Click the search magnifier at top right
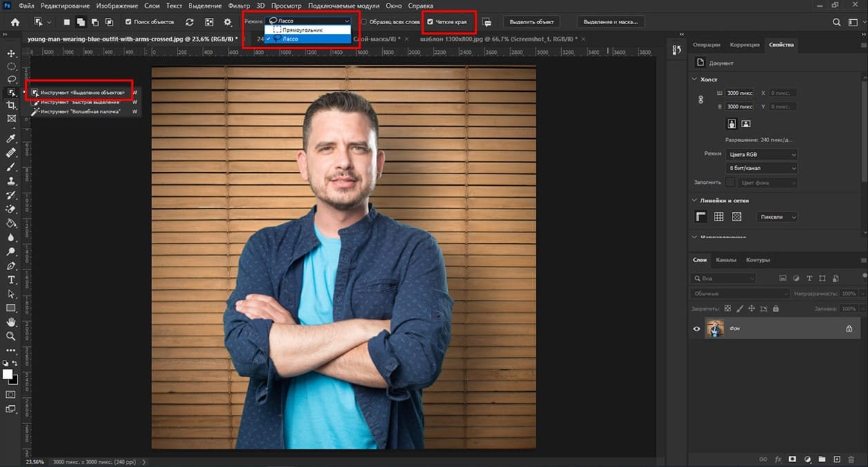 (837, 22)
